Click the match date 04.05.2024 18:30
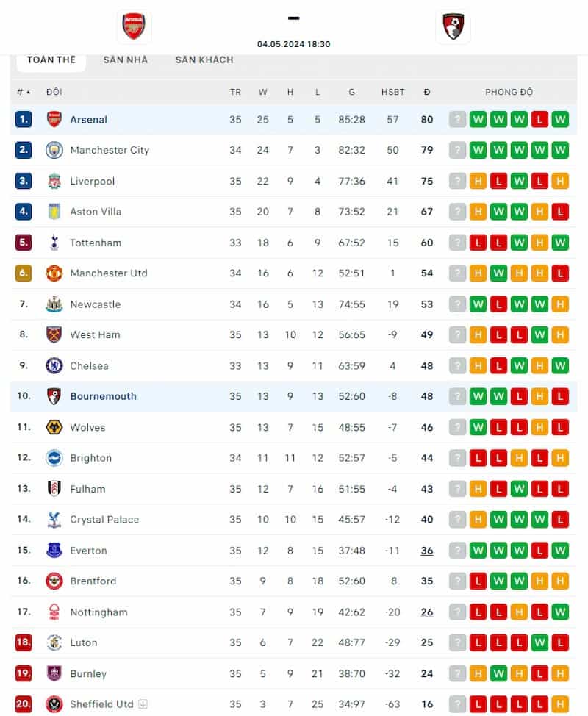This screenshot has width=588, height=716. (293, 43)
